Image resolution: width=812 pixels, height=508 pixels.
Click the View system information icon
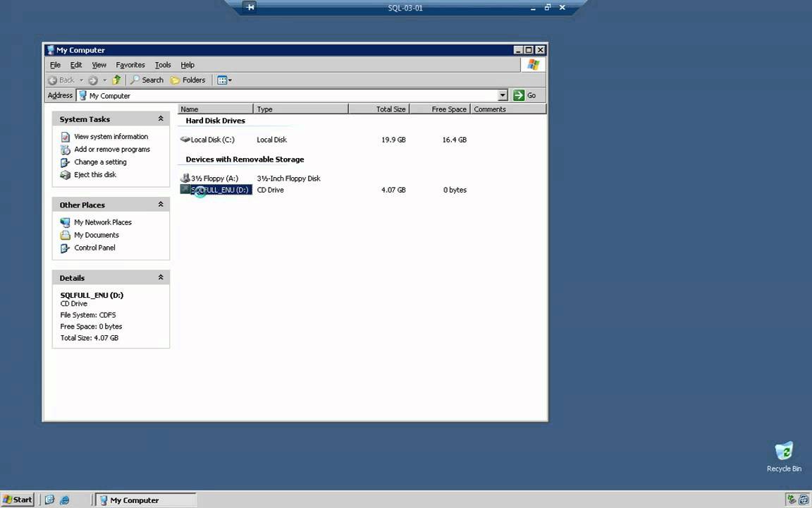(66, 137)
